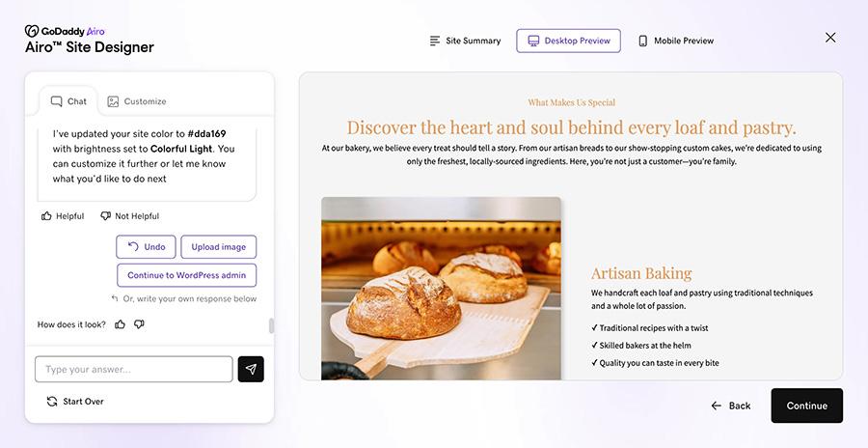
Task: Mark the chat response as Not Helpful
Action: [129, 216]
